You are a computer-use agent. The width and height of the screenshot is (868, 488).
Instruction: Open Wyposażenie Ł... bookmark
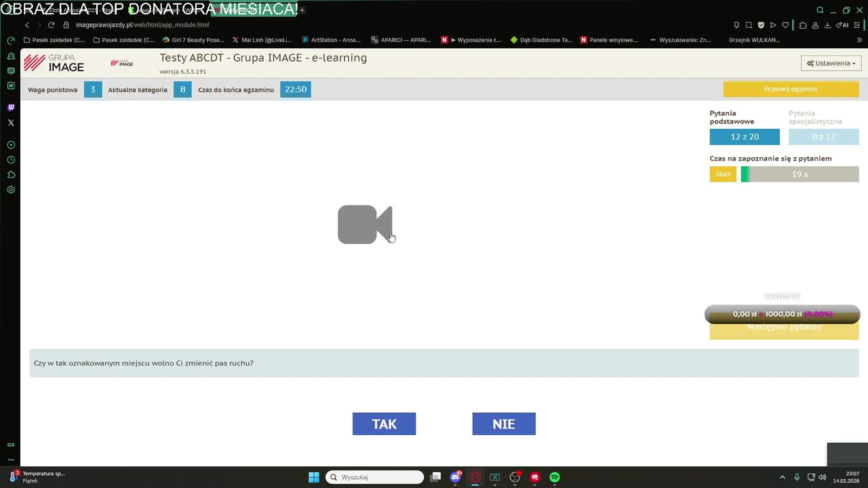471,40
